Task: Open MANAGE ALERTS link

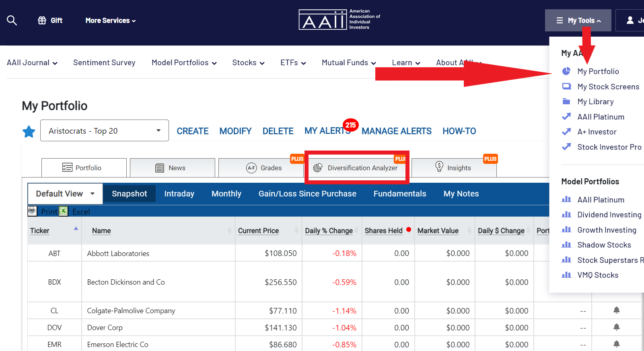Action: coord(397,131)
